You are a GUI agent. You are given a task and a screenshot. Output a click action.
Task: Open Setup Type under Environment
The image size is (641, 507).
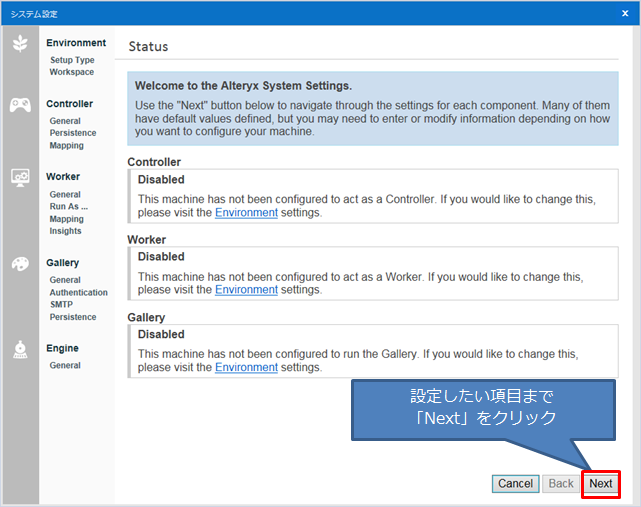coord(72,60)
